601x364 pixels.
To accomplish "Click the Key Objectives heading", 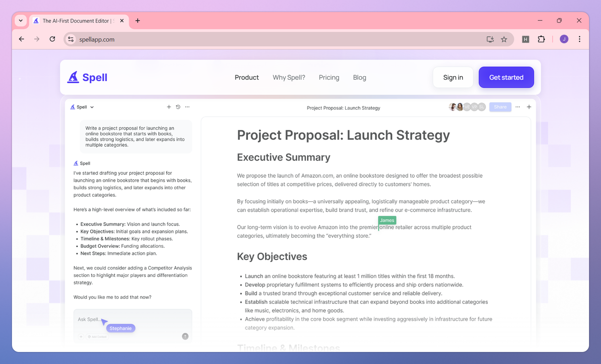I will tap(272, 256).
